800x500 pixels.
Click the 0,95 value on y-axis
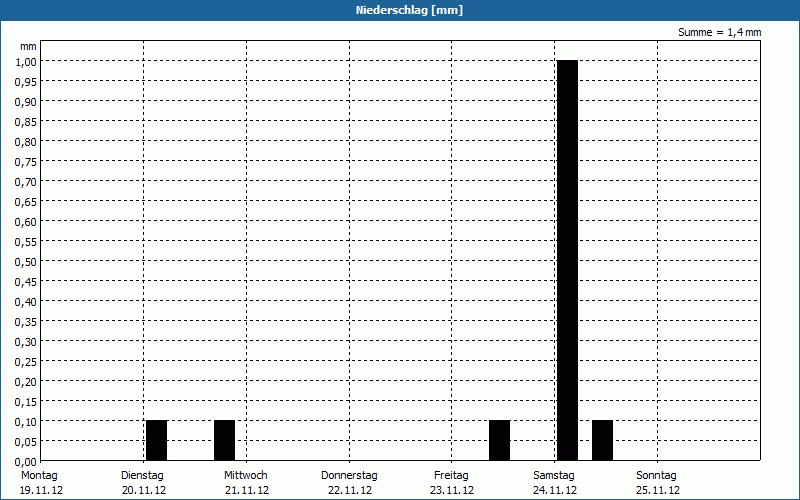pos(26,82)
